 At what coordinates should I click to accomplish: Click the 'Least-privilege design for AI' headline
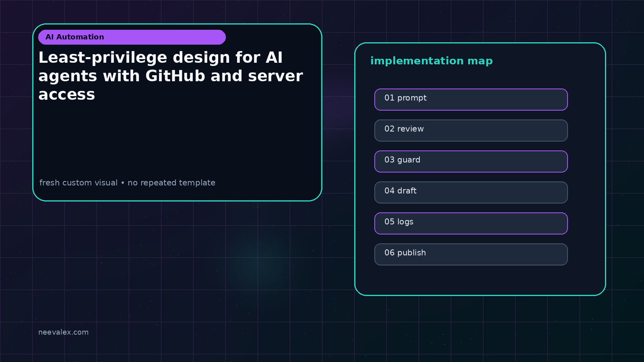[x=171, y=76]
